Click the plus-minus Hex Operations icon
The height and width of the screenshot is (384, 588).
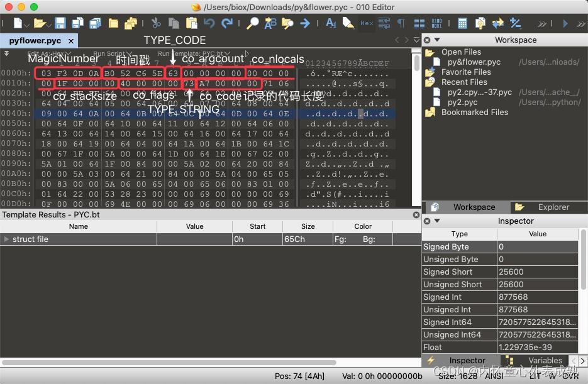(515, 23)
